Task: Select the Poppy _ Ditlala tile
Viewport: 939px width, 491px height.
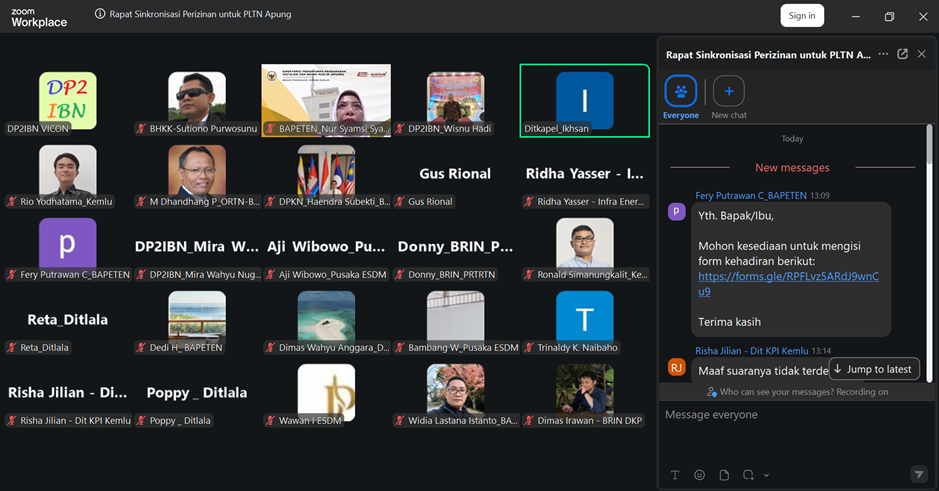Action: [197, 393]
